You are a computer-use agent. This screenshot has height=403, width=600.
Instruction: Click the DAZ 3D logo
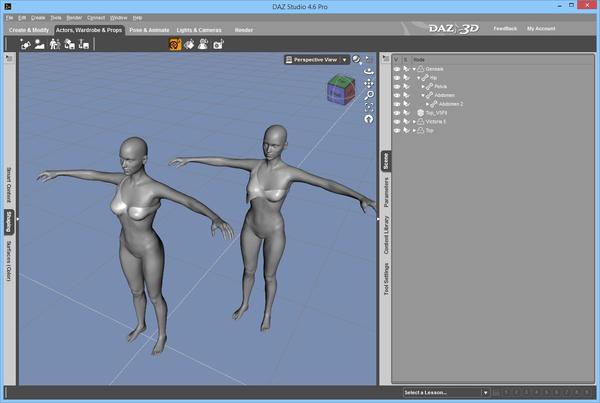coord(453,29)
